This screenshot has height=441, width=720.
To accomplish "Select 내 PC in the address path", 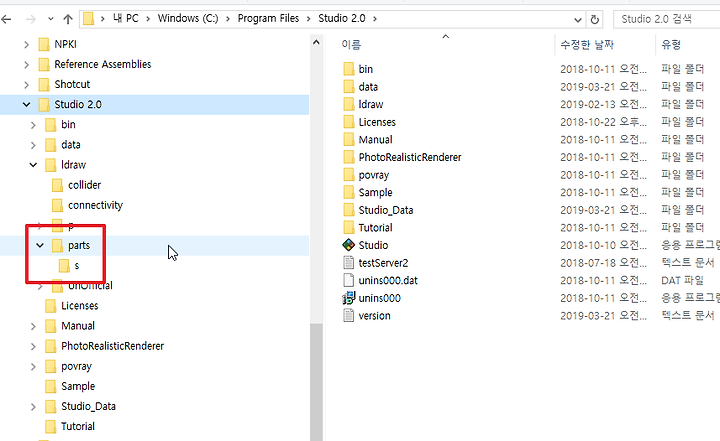I will tap(125, 18).
